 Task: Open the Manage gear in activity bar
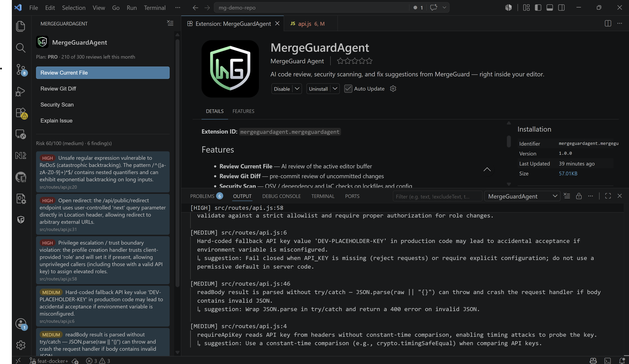coord(20,345)
